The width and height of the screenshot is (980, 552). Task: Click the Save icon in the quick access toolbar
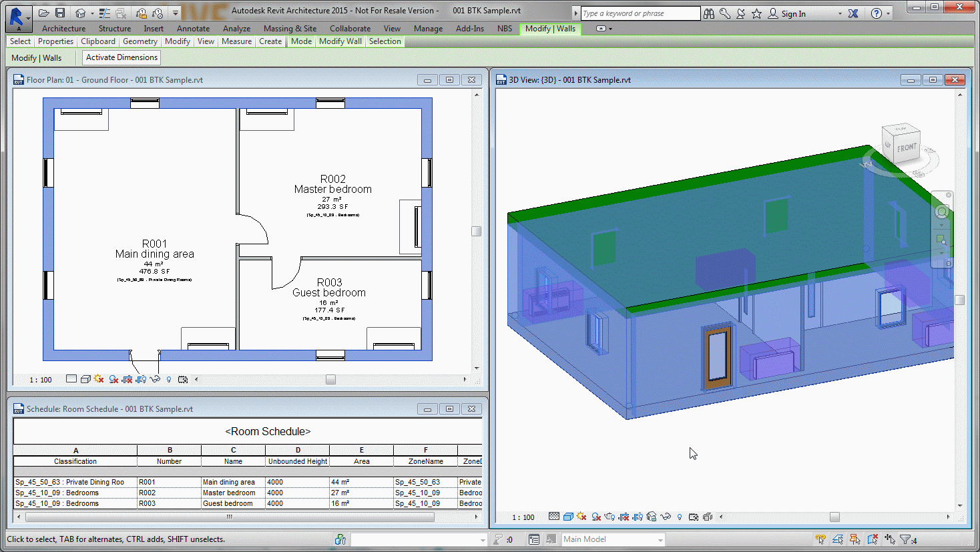pyautogui.click(x=60, y=13)
